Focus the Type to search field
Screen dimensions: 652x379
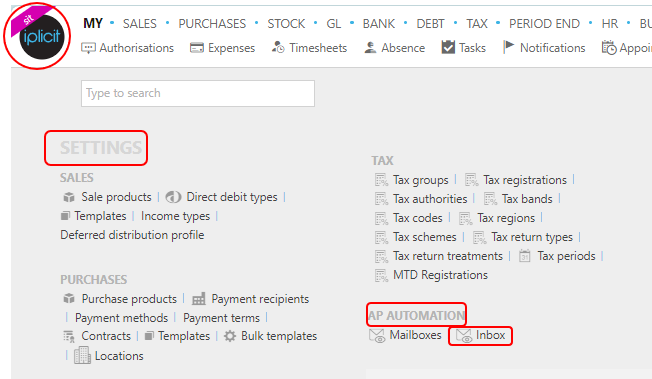198,93
